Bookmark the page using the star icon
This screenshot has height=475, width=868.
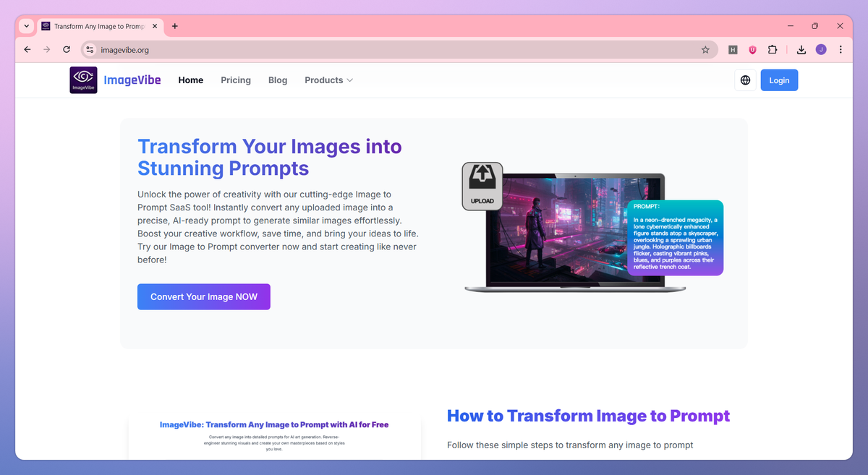(705, 49)
